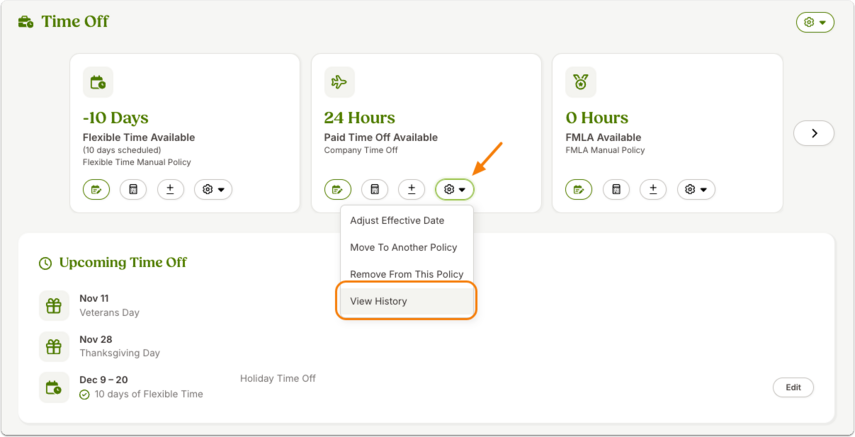Click the approved checkmark beside 10 days of Flexible Time
This screenshot has width=855, height=437.
(x=85, y=394)
